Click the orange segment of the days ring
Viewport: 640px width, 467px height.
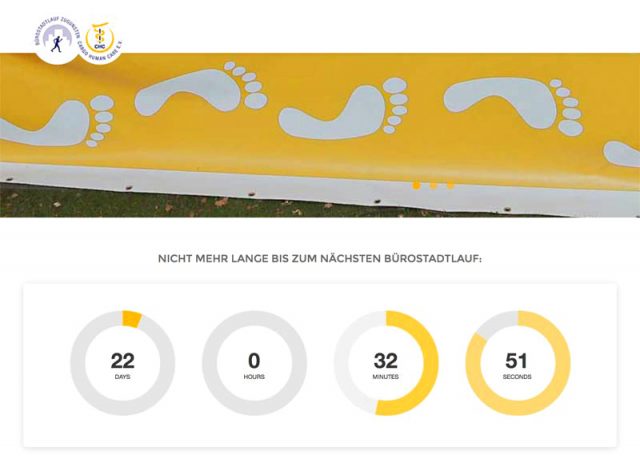click(131, 319)
